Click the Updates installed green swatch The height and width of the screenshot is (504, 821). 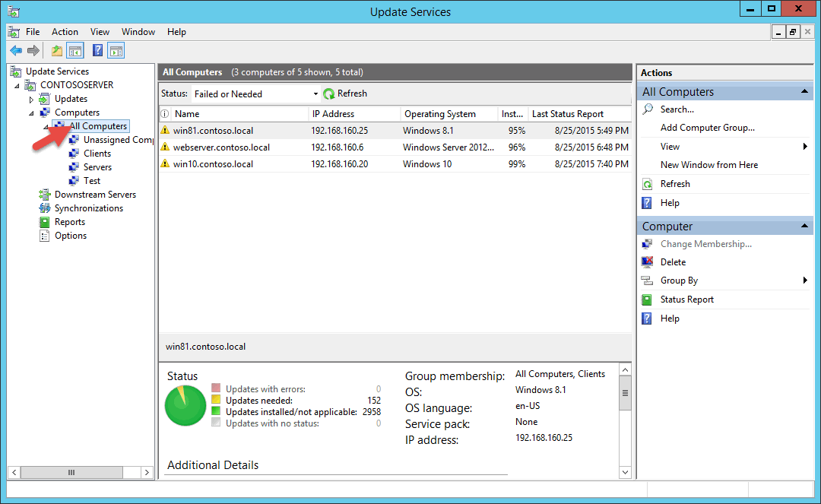(x=216, y=411)
